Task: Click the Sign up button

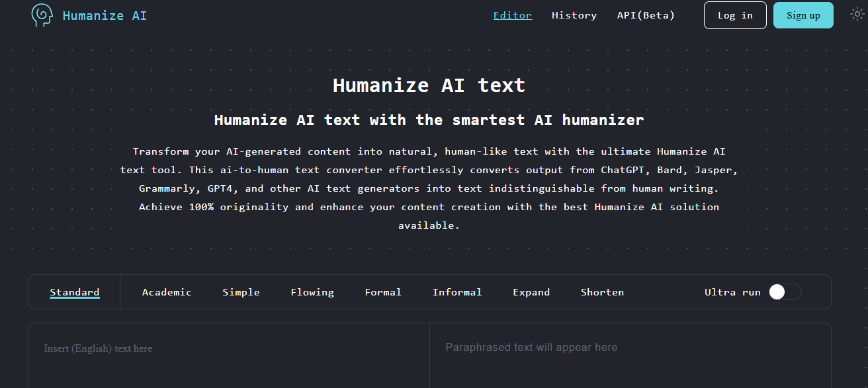Action: coord(803,15)
